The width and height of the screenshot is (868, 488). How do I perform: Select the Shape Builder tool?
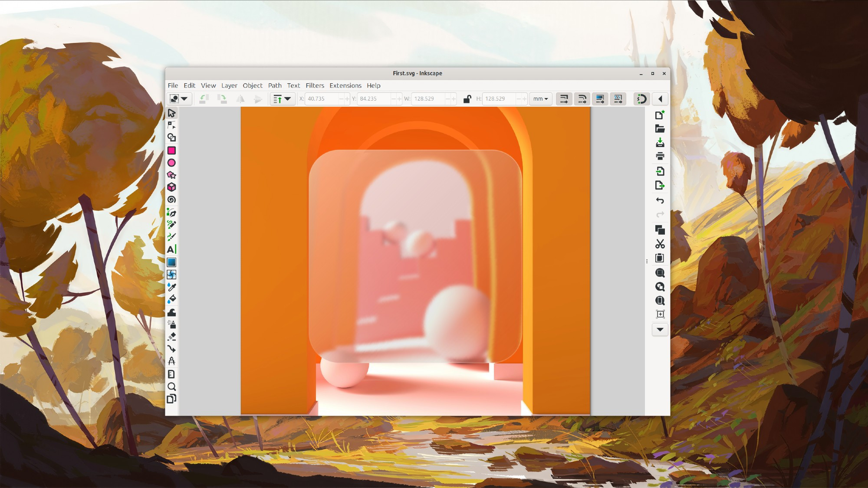point(171,138)
